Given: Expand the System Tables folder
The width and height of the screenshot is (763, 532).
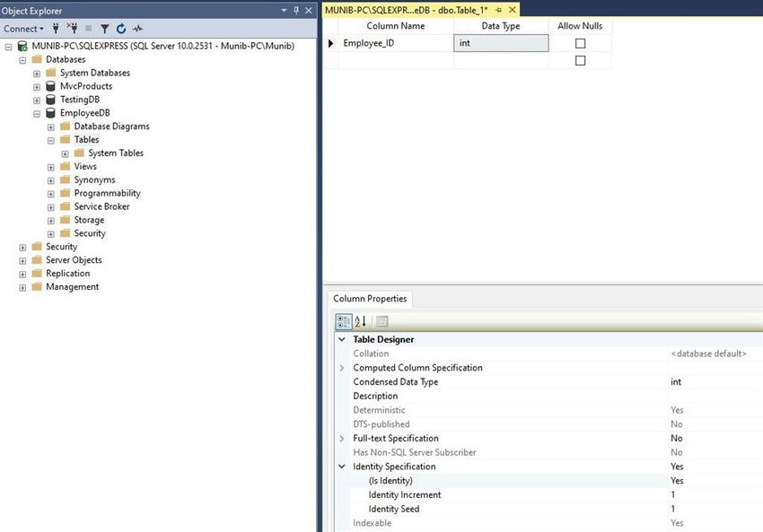Looking at the screenshot, I should (x=65, y=154).
